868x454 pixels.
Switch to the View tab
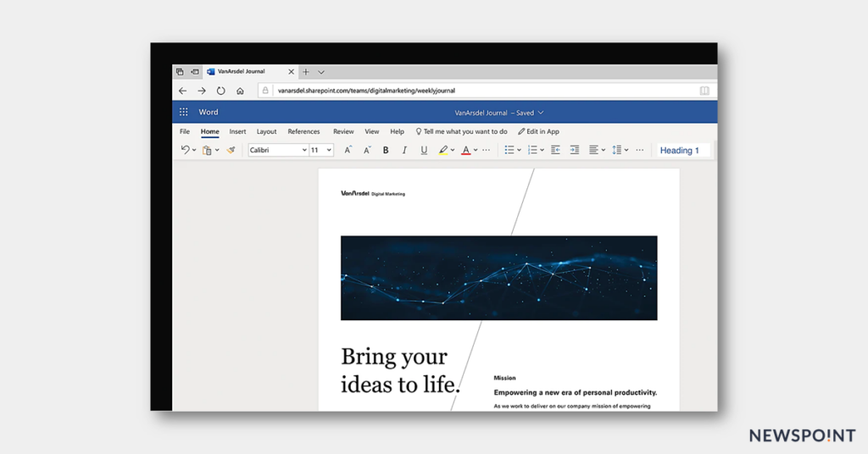(371, 131)
